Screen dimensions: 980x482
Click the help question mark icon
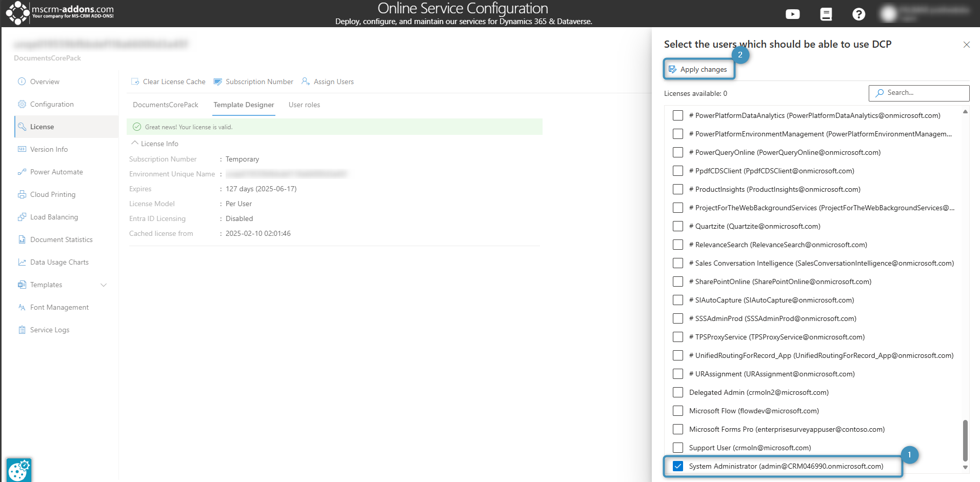(858, 14)
